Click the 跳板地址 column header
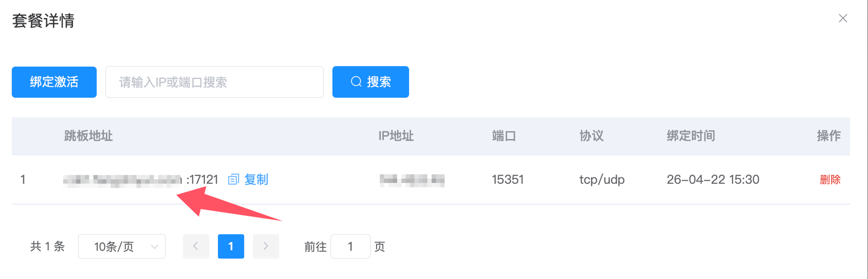The image size is (868, 279). (89, 136)
